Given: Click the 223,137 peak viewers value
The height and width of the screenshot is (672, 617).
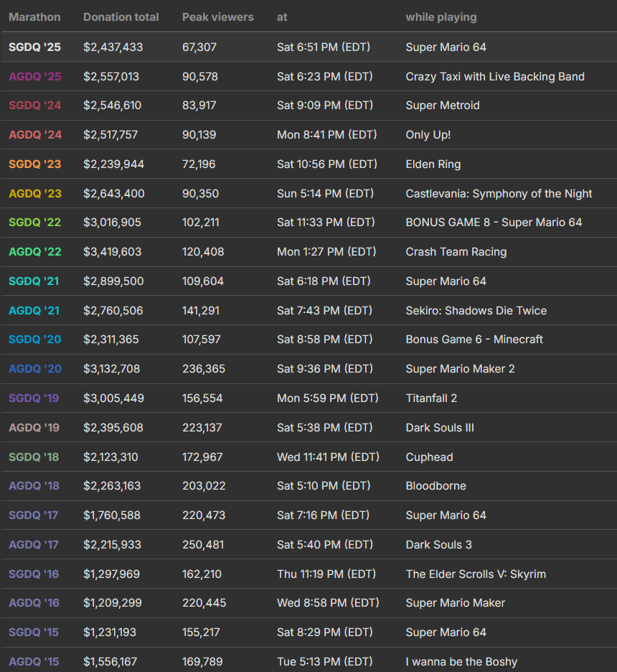Looking at the screenshot, I should [202, 427].
